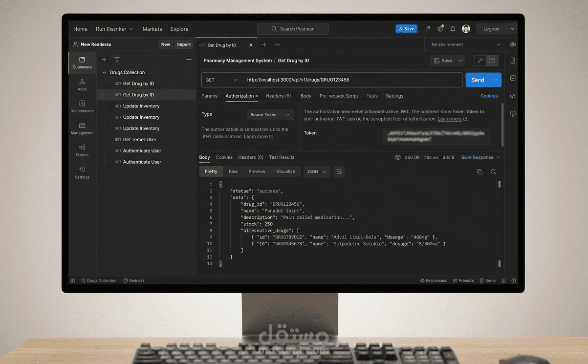The width and height of the screenshot is (588, 364).
Task: Collapse the Drugs Collection tree
Action: coord(104,72)
